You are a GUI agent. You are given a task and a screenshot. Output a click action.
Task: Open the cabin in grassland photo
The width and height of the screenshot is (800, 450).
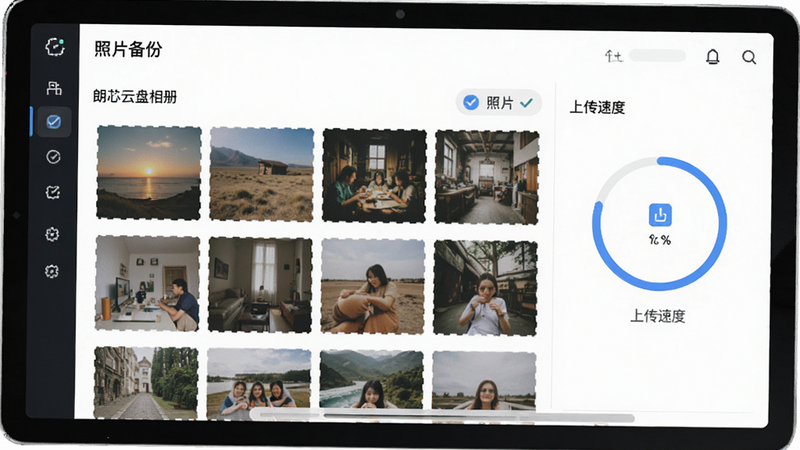[261, 174]
